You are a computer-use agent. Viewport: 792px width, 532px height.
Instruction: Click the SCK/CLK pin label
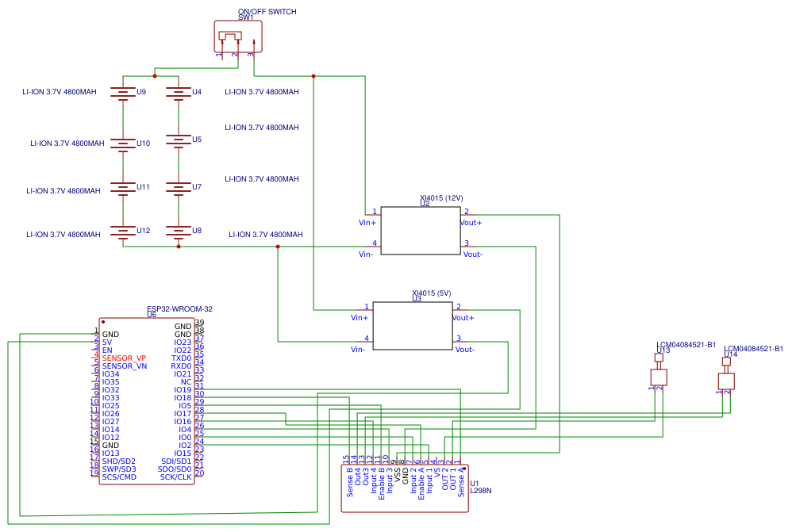[175, 477]
